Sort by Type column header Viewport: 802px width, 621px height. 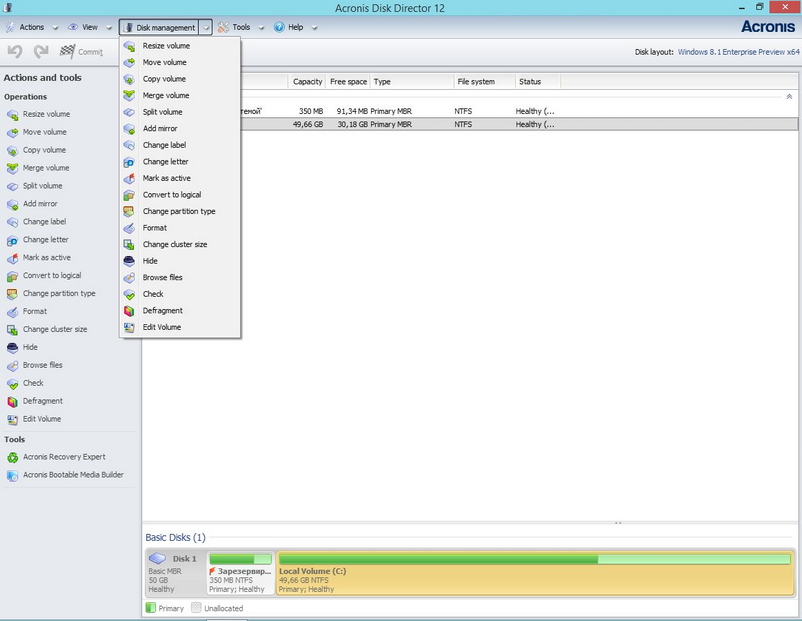click(x=411, y=82)
